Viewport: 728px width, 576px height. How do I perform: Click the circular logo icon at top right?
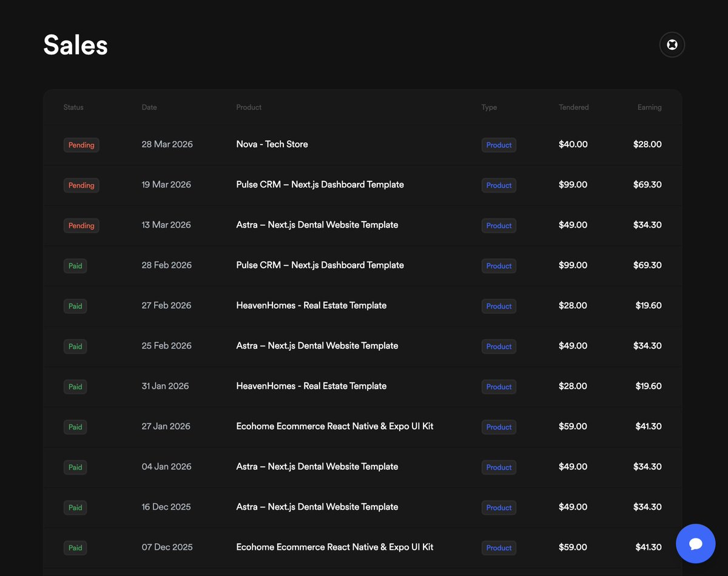coord(672,45)
